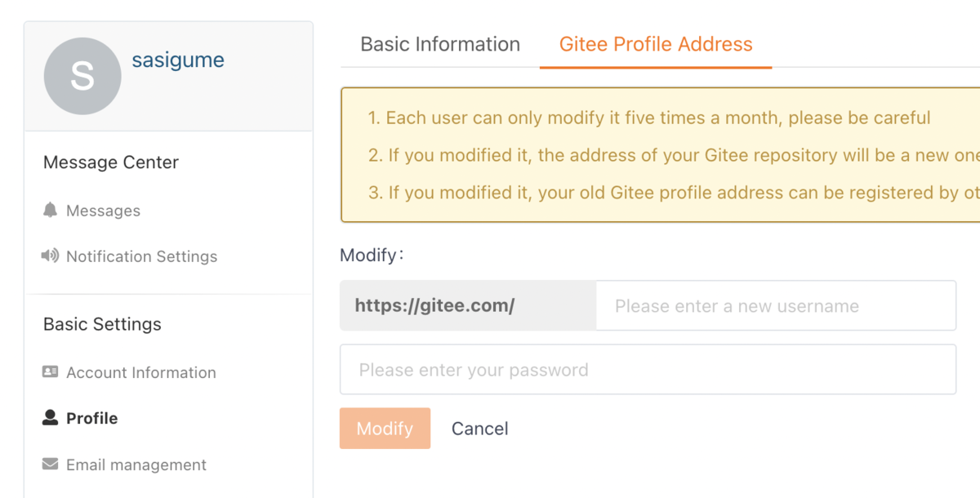Click the person icon beside Profile
The width and height of the screenshot is (980, 498).
[x=50, y=418]
